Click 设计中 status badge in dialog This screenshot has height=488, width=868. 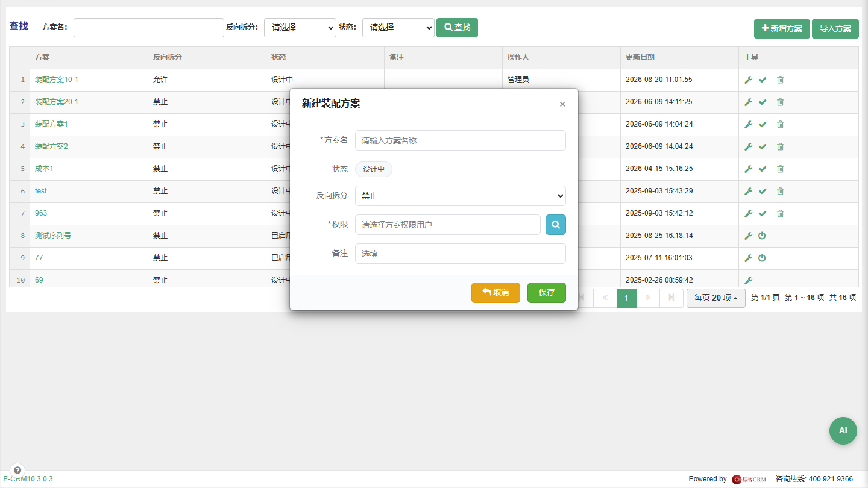[x=374, y=169]
